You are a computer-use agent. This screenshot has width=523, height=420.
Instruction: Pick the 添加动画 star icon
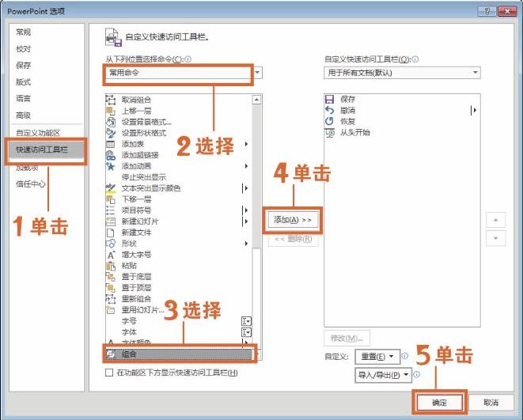(x=111, y=166)
